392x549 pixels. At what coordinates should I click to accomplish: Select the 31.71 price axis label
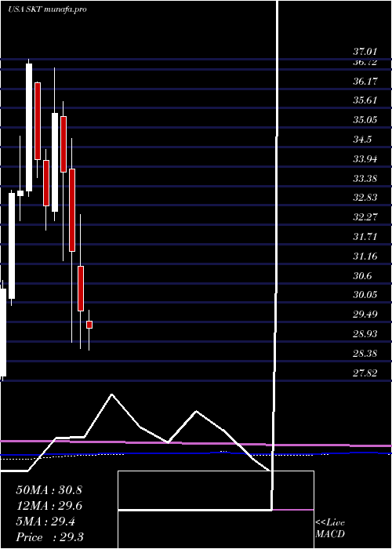365,237
